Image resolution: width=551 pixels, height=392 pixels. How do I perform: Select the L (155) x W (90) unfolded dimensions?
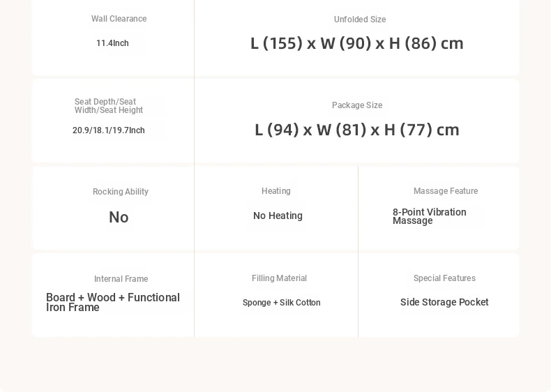click(356, 43)
